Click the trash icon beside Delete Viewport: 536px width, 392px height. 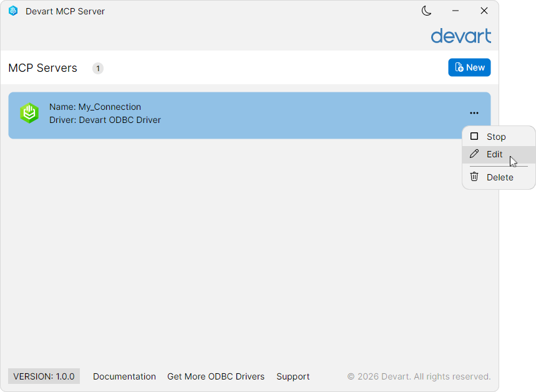coord(474,177)
